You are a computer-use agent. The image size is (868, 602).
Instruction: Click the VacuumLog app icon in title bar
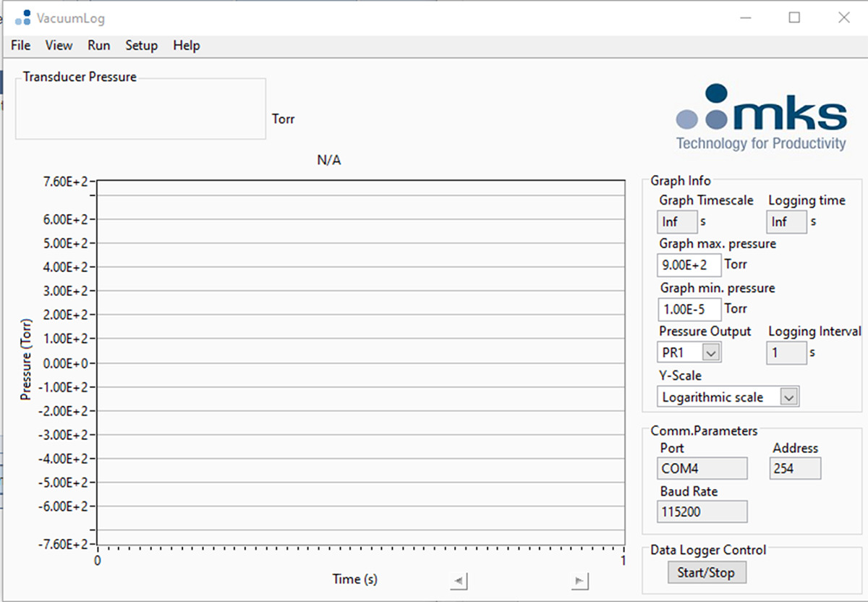tap(23, 18)
